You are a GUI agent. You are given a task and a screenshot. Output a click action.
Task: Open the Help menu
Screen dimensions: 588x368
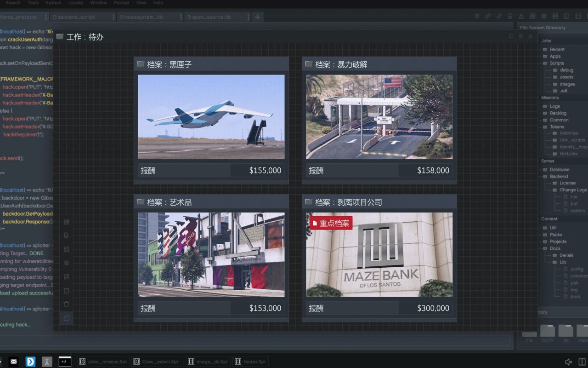click(158, 3)
